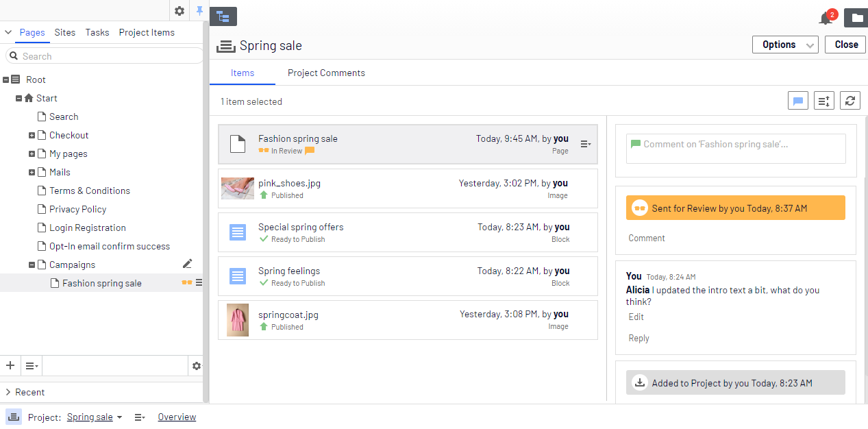The image size is (868, 429).
Task: Switch to the Pages tab
Action: 32,32
